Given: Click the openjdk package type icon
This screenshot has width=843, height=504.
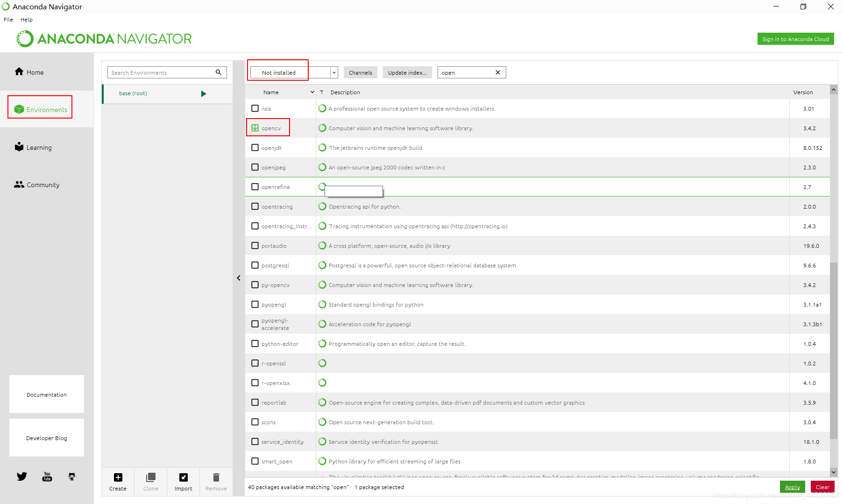Looking at the screenshot, I should coord(322,147).
